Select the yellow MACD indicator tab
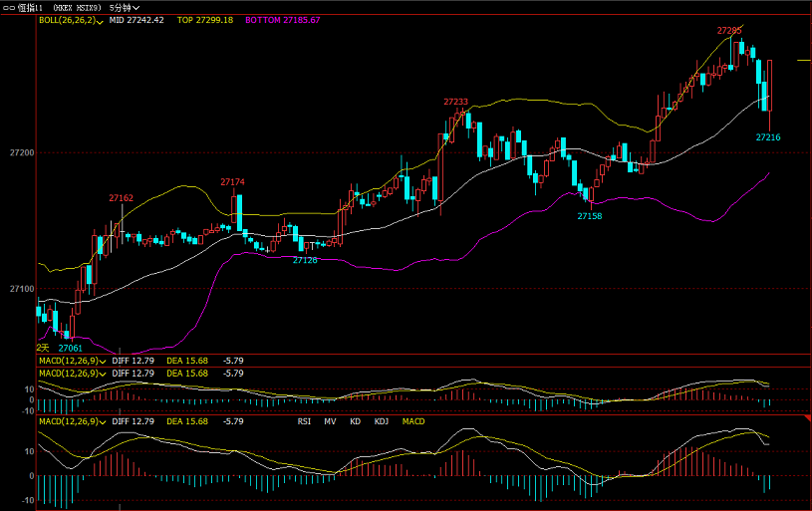Viewport: 812px width, 511px height. [x=412, y=421]
